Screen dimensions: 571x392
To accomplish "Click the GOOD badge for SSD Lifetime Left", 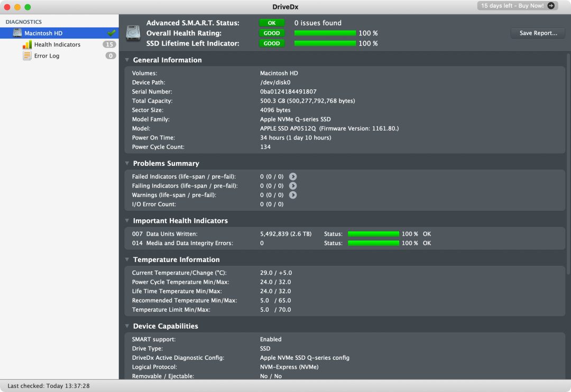I will pos(272,43).
